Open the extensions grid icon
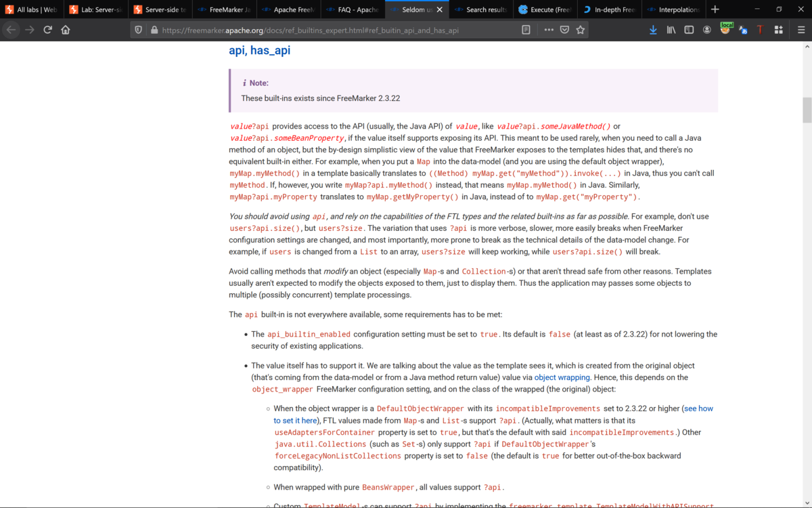Image resolution: width=812 pixels, height=508 pixels. (779, 30)
